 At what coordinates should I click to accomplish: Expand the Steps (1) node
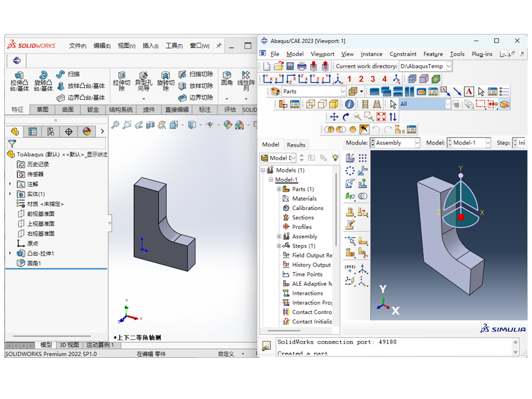279,246
